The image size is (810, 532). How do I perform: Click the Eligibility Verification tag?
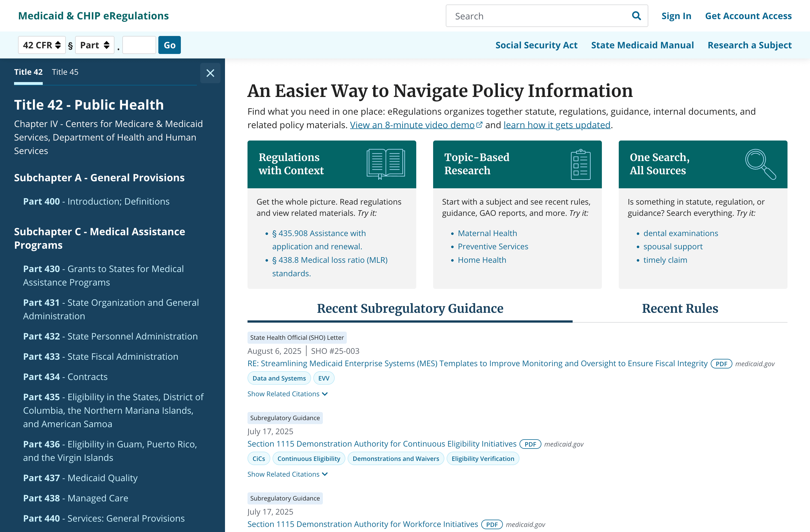pyautogui.click(x=483, y=458)
